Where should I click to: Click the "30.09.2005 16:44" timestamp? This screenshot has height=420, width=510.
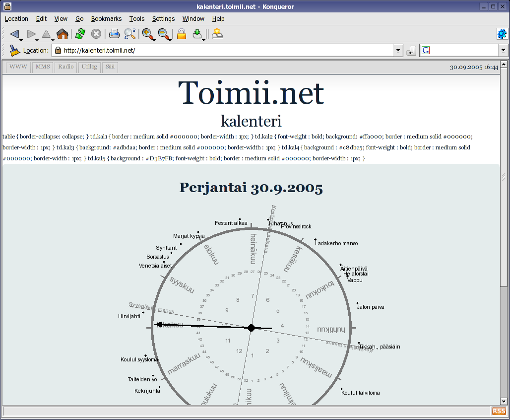[x=474, y=67]
